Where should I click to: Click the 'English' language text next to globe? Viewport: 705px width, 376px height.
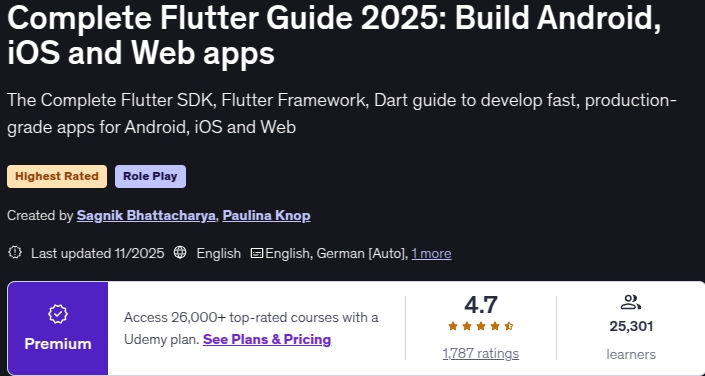point(219,254)
